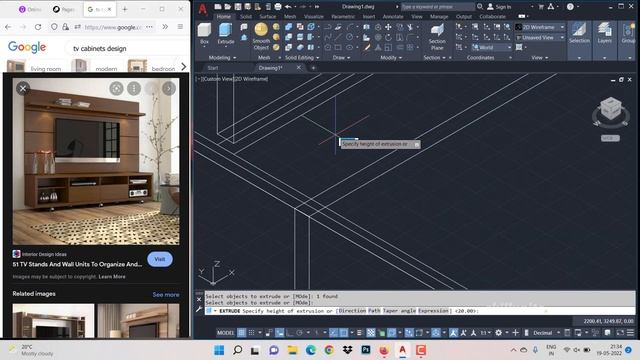The image size is (640, 360).
Task: Toggle Ortho mode in status bar
Action: point(289,333)
